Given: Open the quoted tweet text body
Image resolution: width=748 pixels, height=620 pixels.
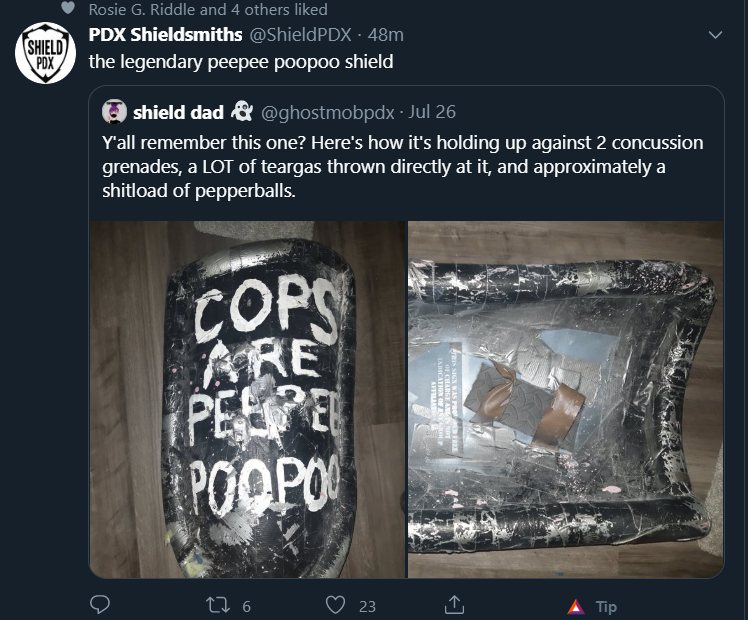Looking at the screenshot, I should click(403, 166).
